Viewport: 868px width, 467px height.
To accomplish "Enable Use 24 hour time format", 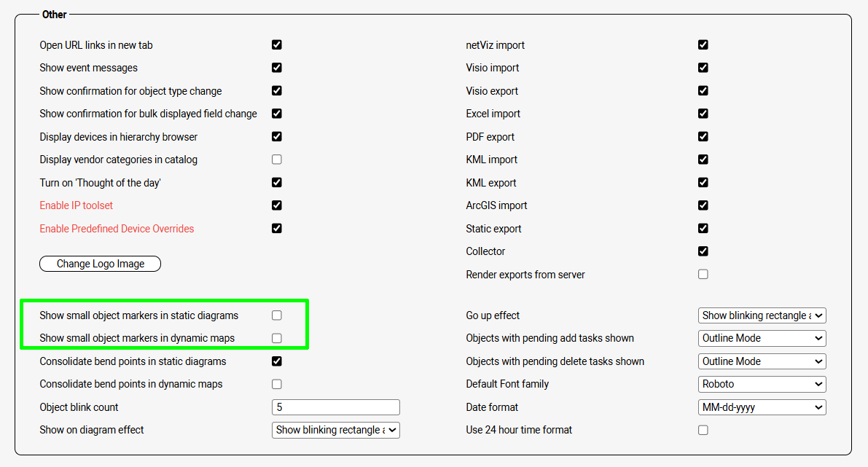I will pyautogui.click(x=703, y=430).
